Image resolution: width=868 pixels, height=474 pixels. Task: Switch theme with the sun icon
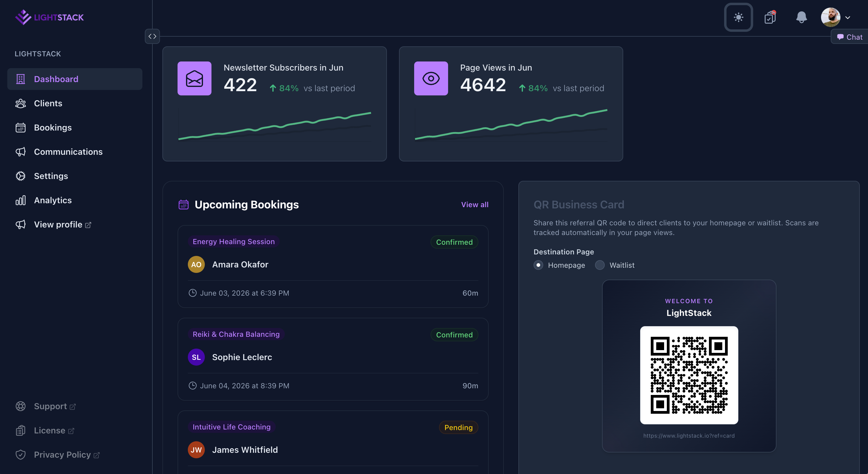coord(738,17)
